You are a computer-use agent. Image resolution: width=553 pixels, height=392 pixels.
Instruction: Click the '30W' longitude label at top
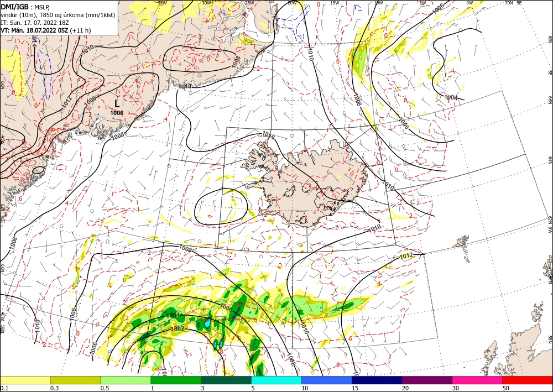[206, 3]
